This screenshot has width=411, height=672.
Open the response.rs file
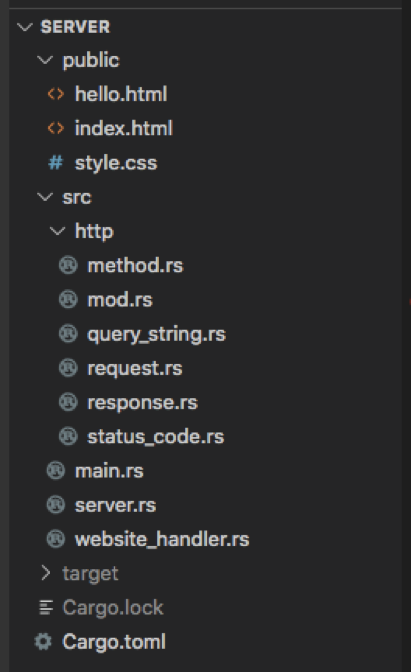pos(143,403)
